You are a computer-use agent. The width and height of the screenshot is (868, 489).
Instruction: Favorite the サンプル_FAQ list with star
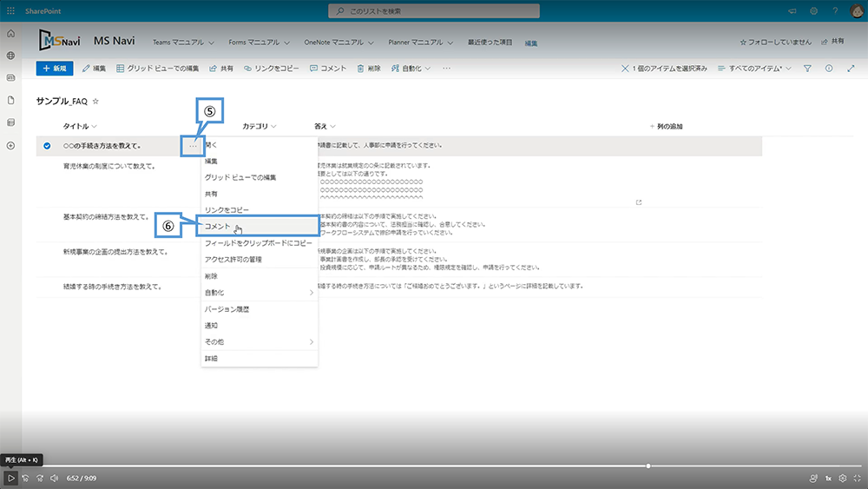(95, 102)
